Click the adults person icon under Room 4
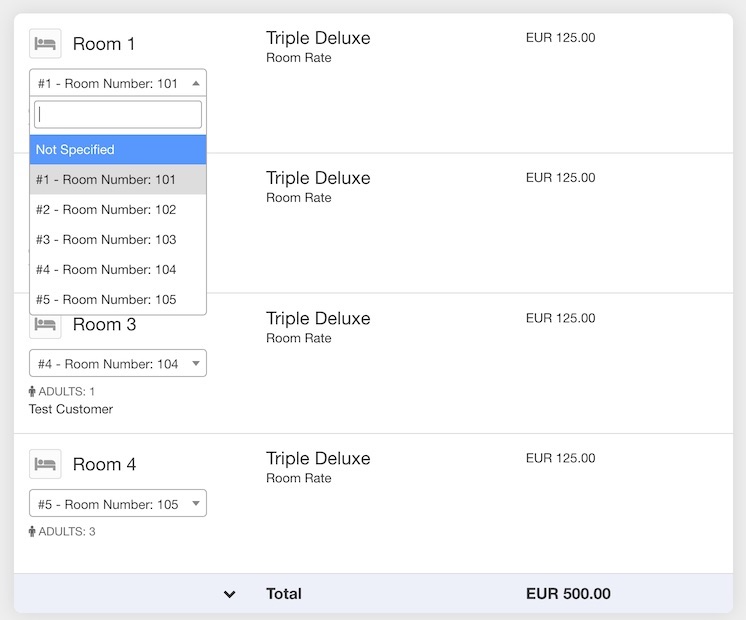This screenshot has width=746, height=620. pos(32,531)
